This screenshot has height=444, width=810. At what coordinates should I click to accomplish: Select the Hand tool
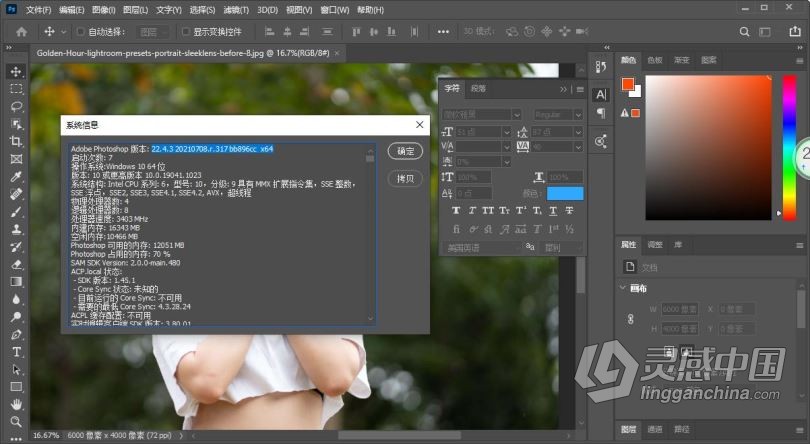[x=16, y=404]
